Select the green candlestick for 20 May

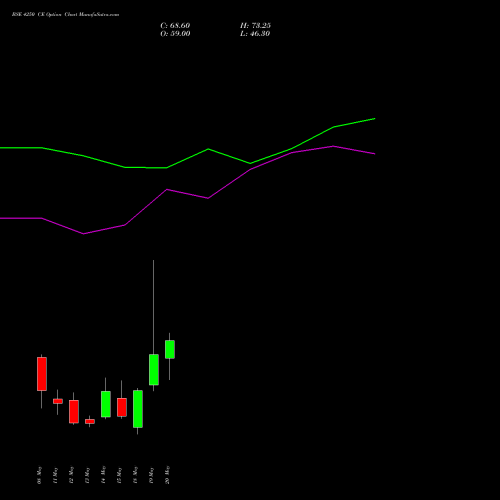tap(170, 349)
